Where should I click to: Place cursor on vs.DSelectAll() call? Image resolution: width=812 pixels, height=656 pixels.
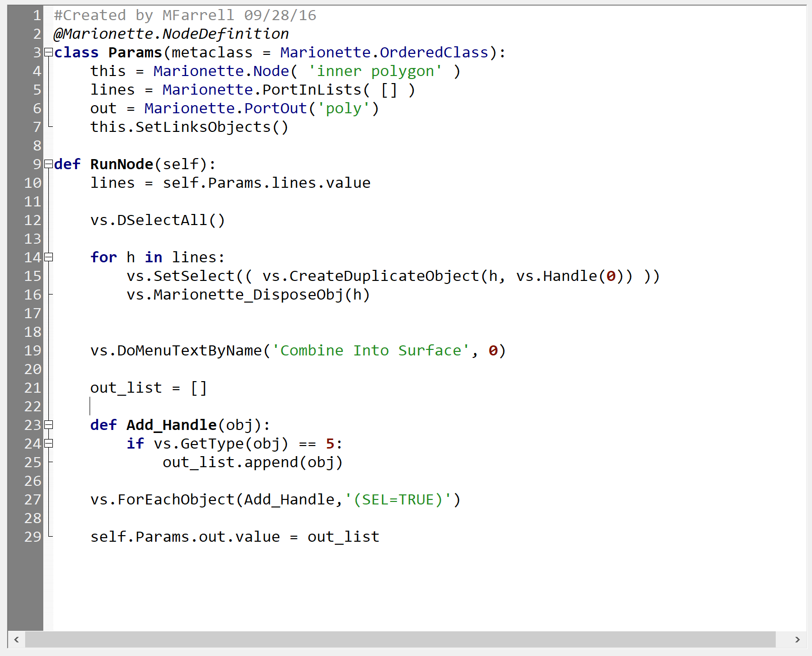pyautogui.click(x=158, y=221)
